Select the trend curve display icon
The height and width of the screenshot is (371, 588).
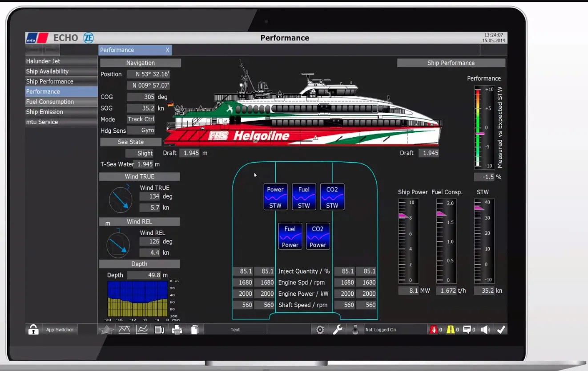(x=124, y=330)
